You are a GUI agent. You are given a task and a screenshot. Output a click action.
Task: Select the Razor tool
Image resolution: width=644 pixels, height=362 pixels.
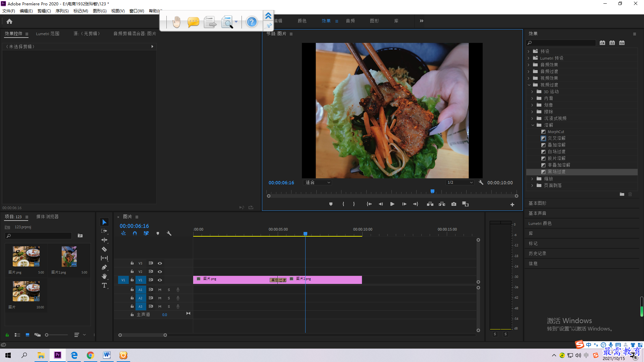point(104,249)
